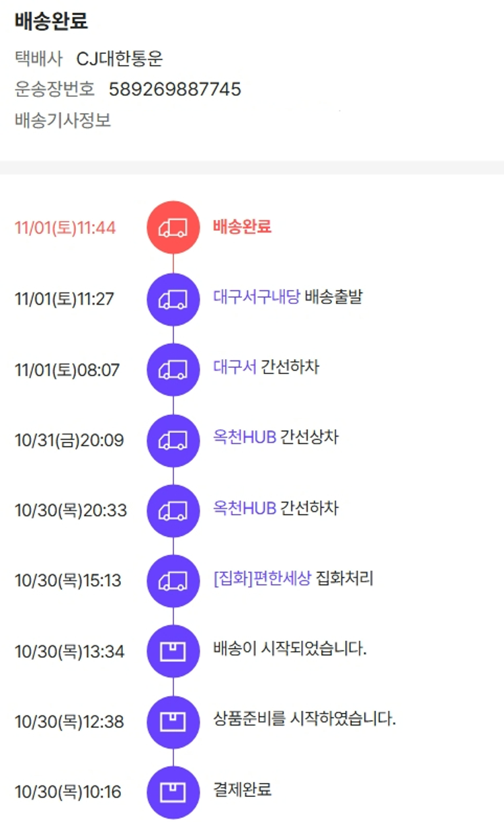504x836 pixels.
Task: Click truck icon beside 대구서구내당 배송출발
Action: pyautogui.click(x=173, y=299)
